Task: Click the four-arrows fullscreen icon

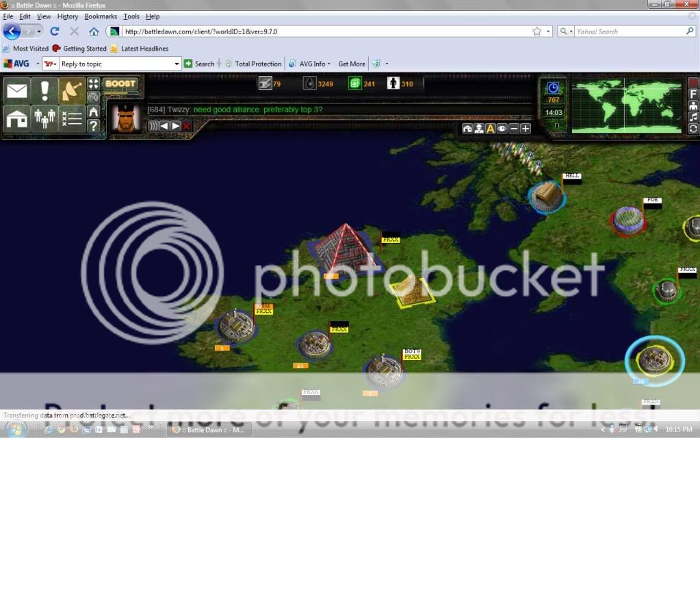Action: 93,84
